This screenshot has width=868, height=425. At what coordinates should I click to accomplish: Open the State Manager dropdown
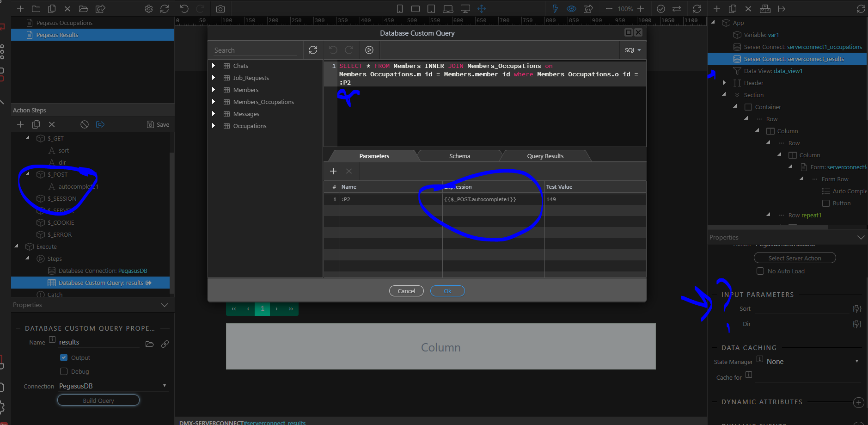812,362
